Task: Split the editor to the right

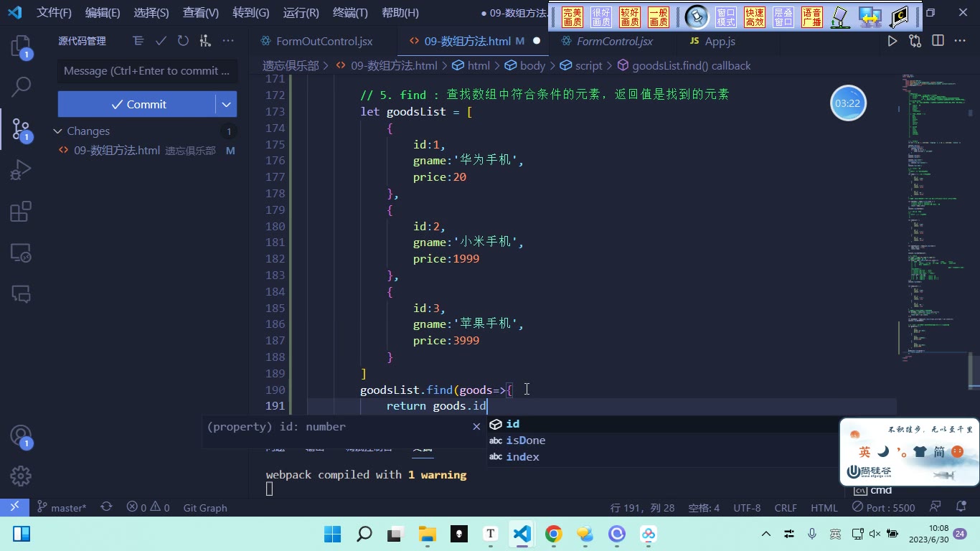Action: (938, 41)
